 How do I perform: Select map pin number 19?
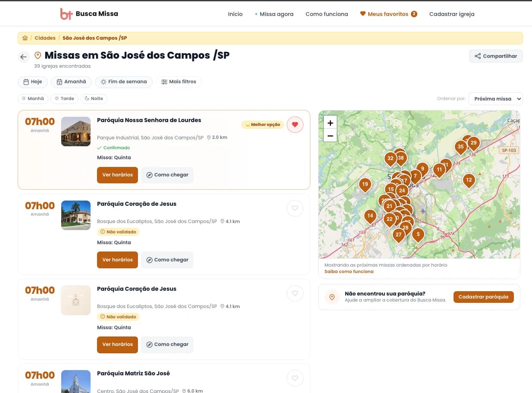(365, 184)
